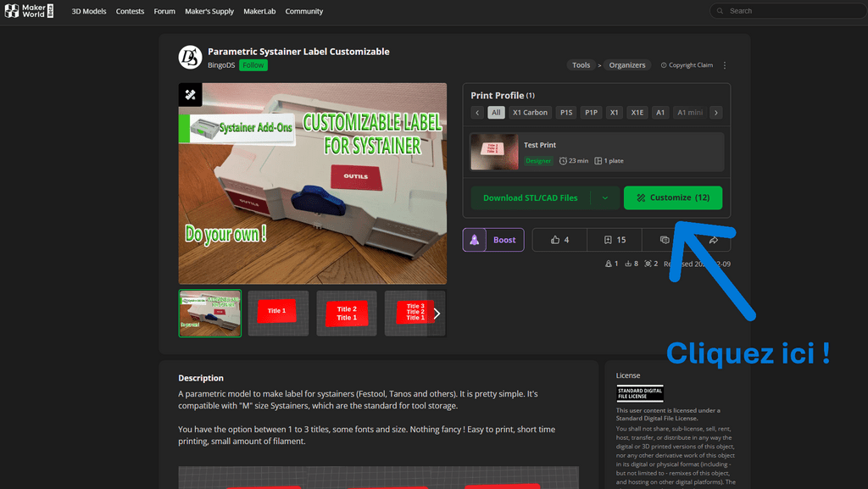
Task: Open the three-dot more options menu
Action: pyautogui.click(x=725, y=65)
